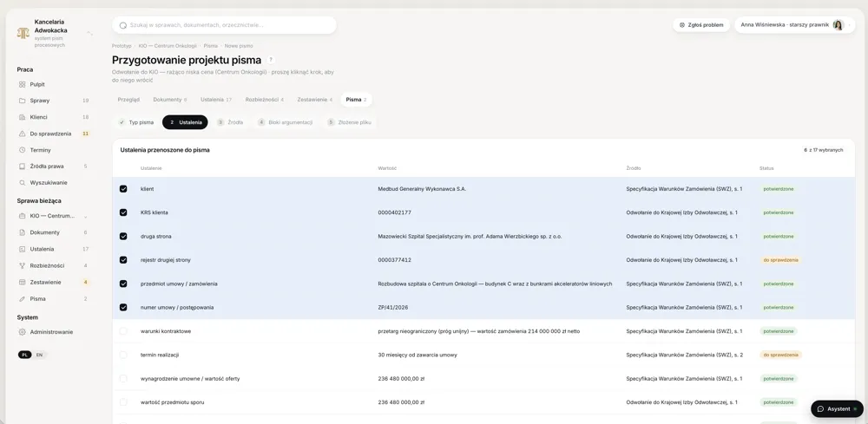This screenshot has height=424, width=868.
Task: Click the help question mark next to title
Action: click(x=271, y=60)
